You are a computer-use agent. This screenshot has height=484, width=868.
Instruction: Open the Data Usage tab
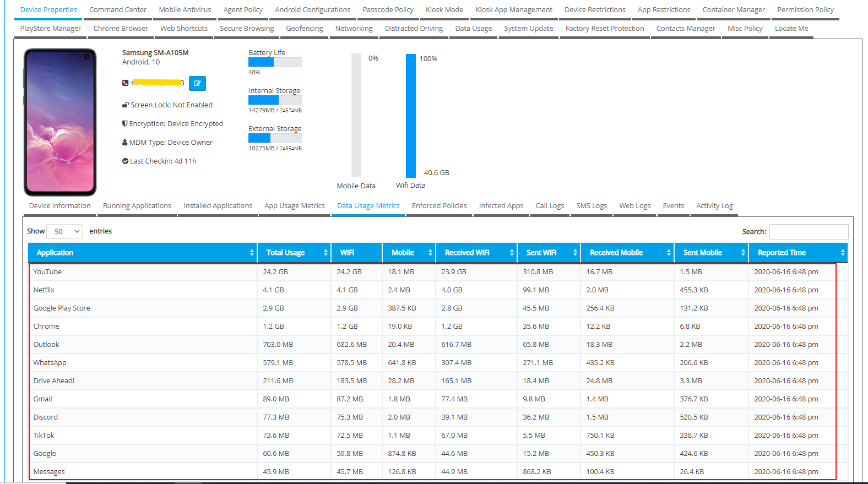click(x=474, y=29)
